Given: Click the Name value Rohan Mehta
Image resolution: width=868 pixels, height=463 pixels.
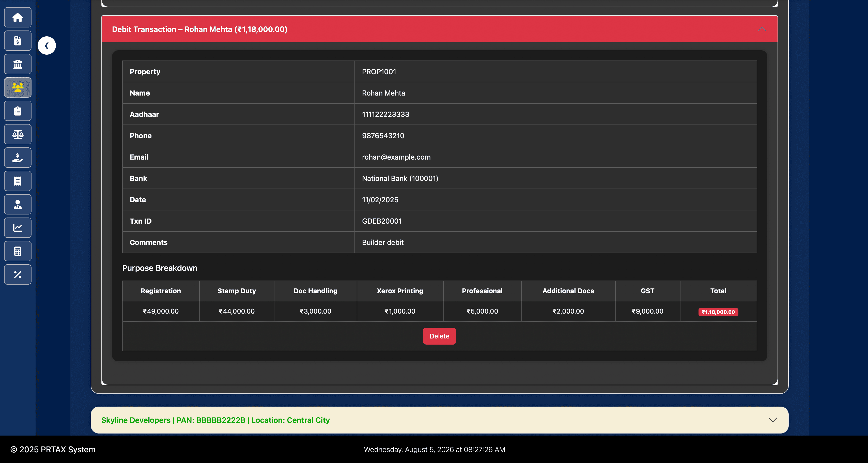Looking at the screenshot, I should click(383, 93).
